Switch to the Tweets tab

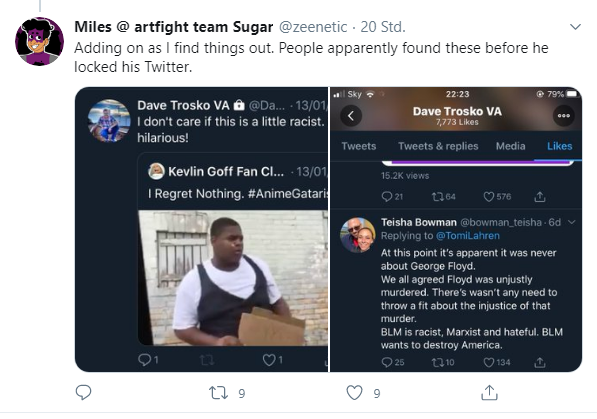point(359,146)
